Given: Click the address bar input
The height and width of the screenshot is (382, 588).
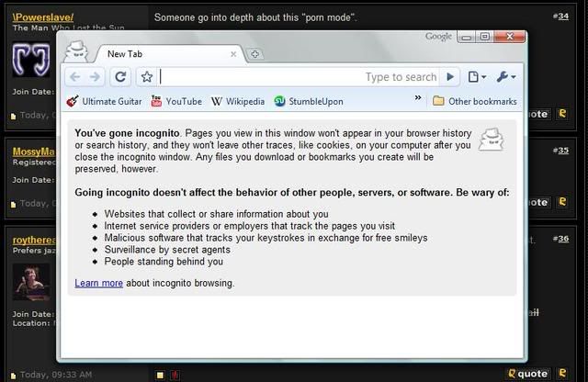Looking at the screenshot, I should pyautogui.click(x=300, y=77).
